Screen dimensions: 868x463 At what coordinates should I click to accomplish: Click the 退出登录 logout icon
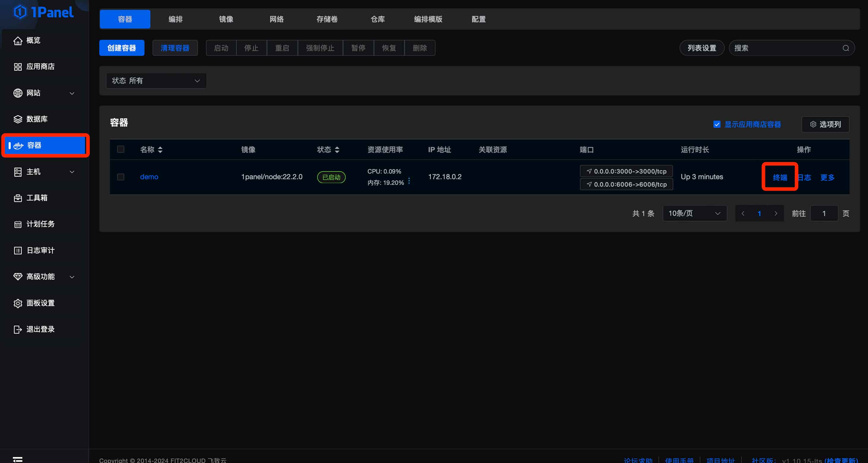point(18,330)
